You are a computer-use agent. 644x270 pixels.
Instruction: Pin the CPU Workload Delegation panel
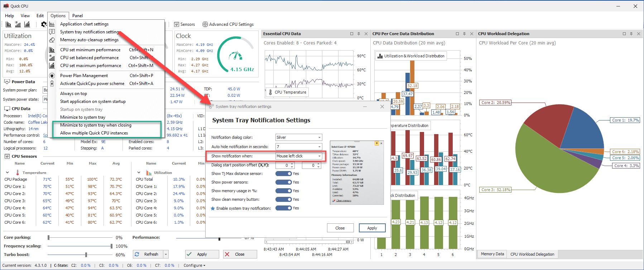[631, 34]
